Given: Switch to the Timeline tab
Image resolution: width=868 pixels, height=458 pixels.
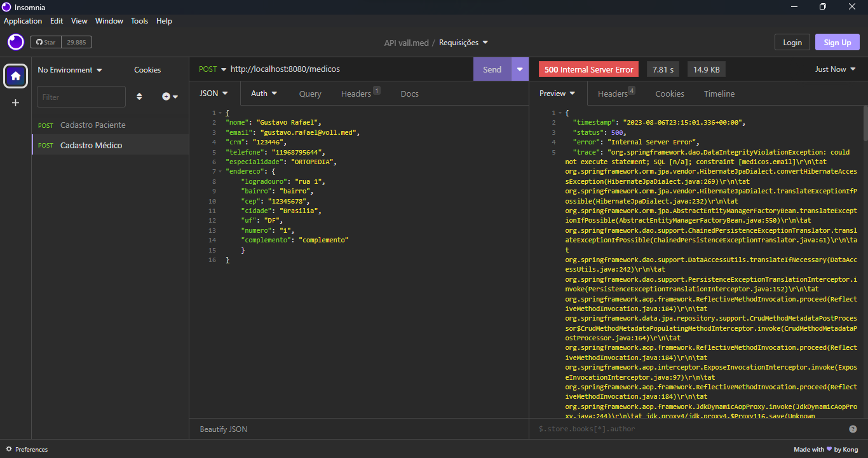Looking at the screenshot, I should coord(719,94).
